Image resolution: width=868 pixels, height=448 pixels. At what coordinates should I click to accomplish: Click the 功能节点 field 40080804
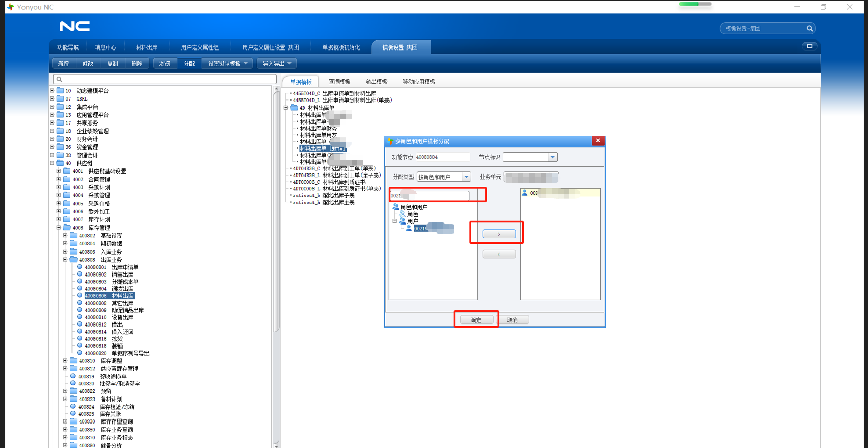(x=442, y=157)
